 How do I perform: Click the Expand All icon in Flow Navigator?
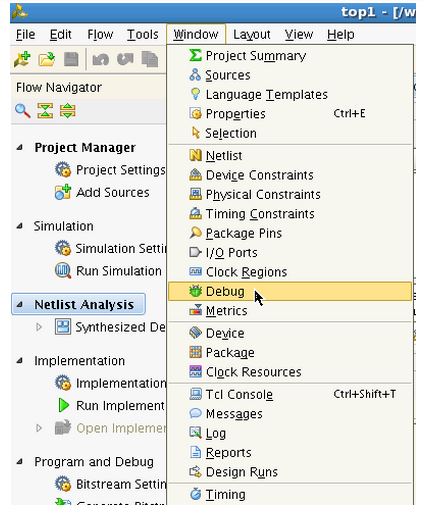tap(68, 111)
